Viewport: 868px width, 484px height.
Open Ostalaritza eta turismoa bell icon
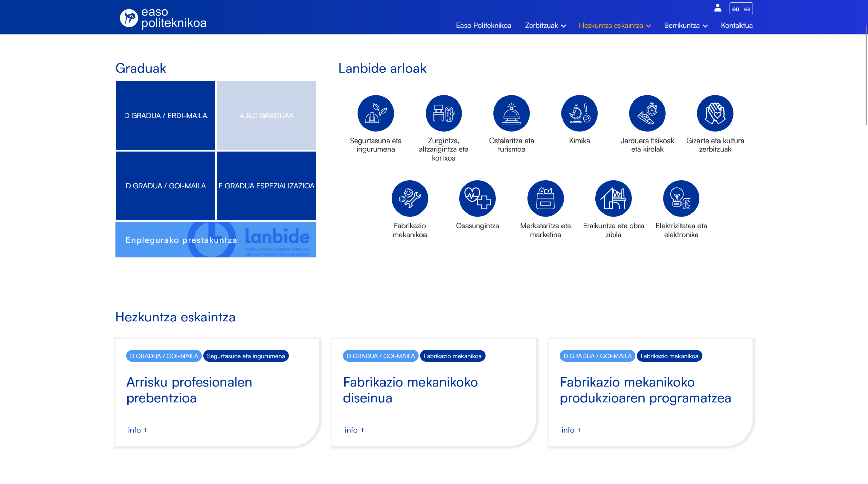point(511,113)
